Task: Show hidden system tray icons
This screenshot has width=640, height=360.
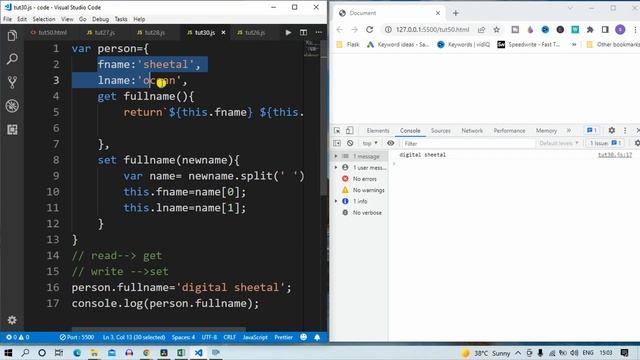Action: tap(518, 353)
